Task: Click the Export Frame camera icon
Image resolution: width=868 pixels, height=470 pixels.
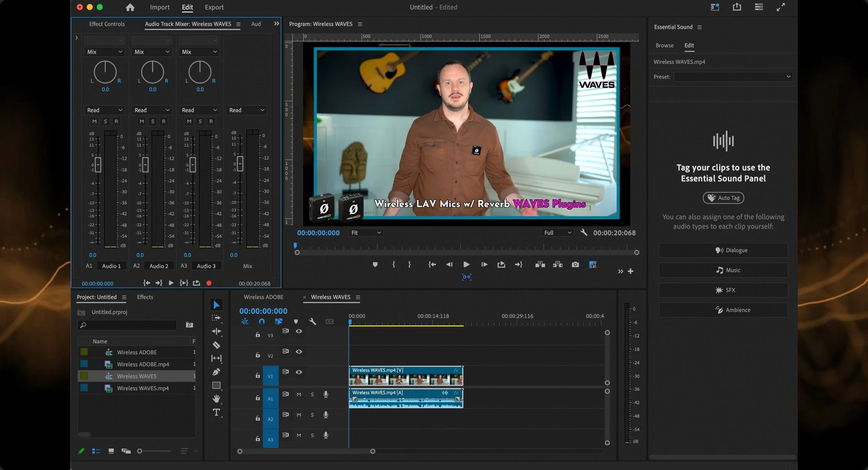Action: pos(575,265)
